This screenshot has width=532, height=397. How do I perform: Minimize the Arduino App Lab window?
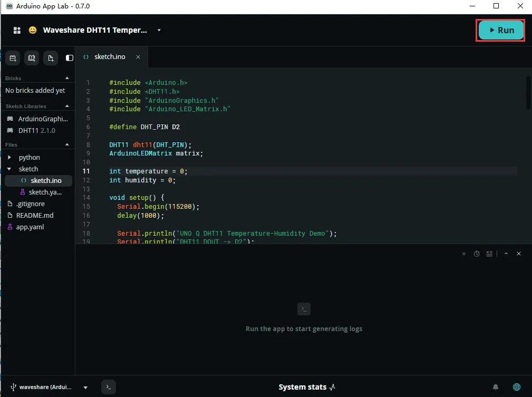[472, 6]
